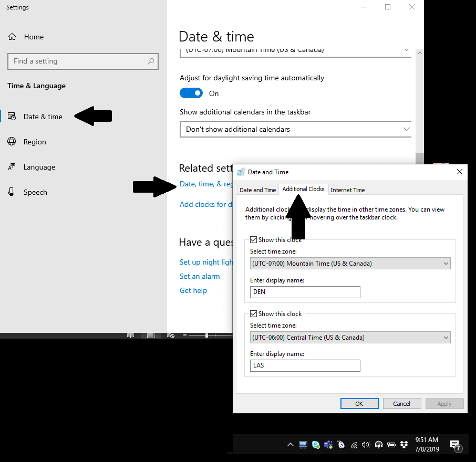Toggle daylight saving time switch off
This screenshot has width=476, height=462.
point(191,93)
